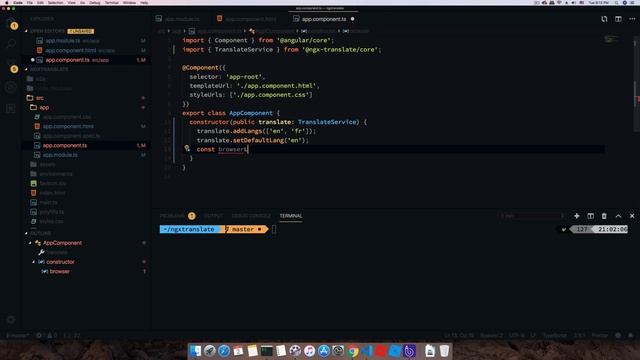
Task: Collapse AppComponent in the Outline
Action: [x=30, y=243]
